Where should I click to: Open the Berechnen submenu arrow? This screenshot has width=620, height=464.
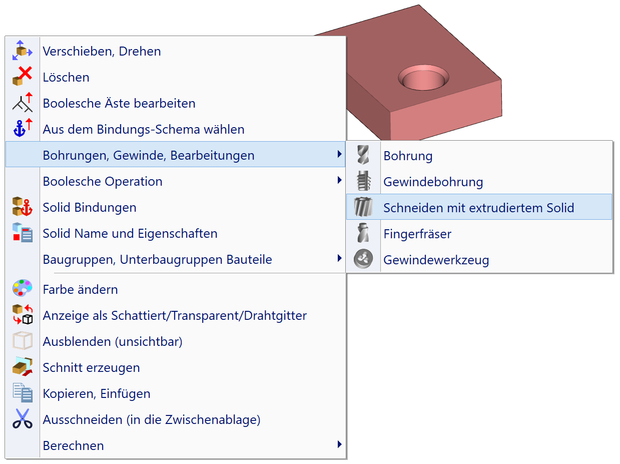pos(339,445)
